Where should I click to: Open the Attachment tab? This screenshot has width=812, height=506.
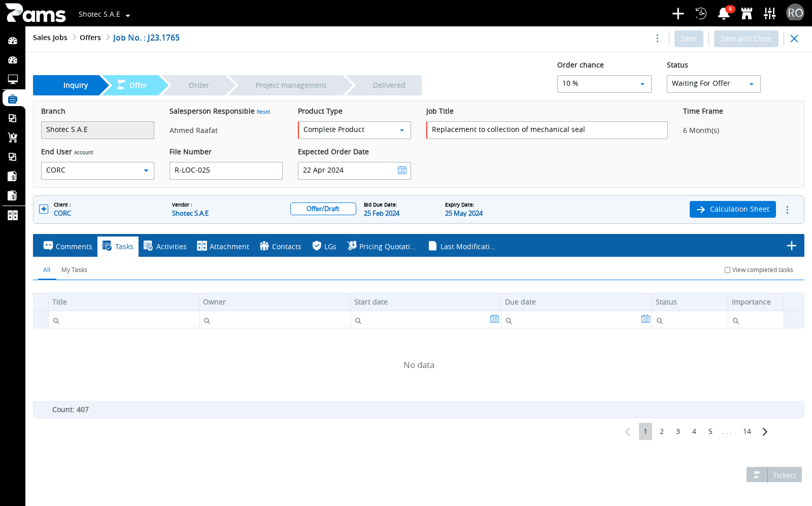[x=223, y=247]
